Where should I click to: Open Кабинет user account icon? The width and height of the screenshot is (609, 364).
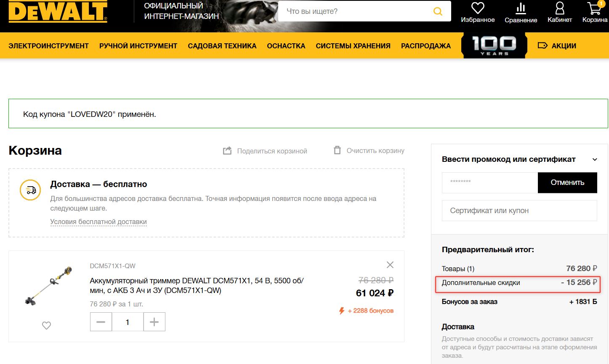tap(559, 8)
